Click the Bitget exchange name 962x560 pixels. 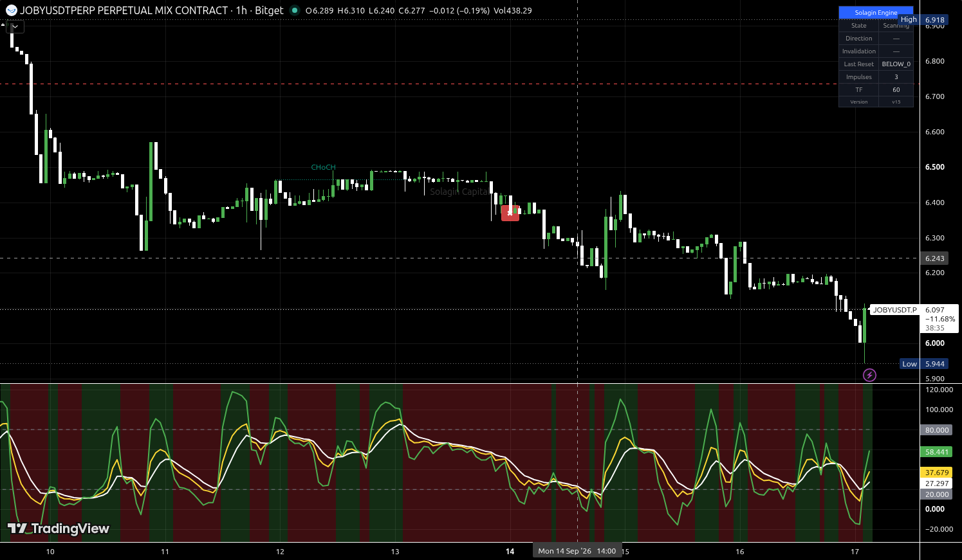coord(269,10)
